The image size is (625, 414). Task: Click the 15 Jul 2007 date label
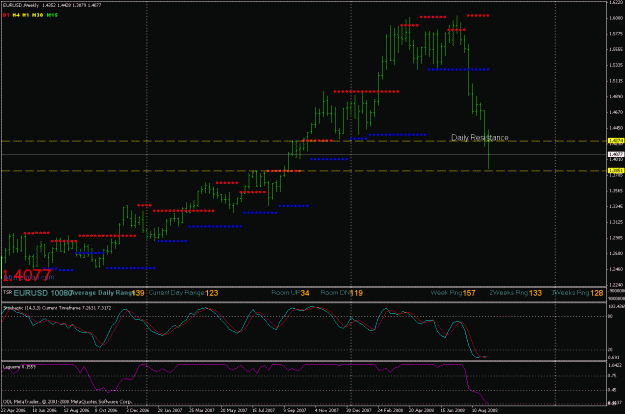[263, 410]
